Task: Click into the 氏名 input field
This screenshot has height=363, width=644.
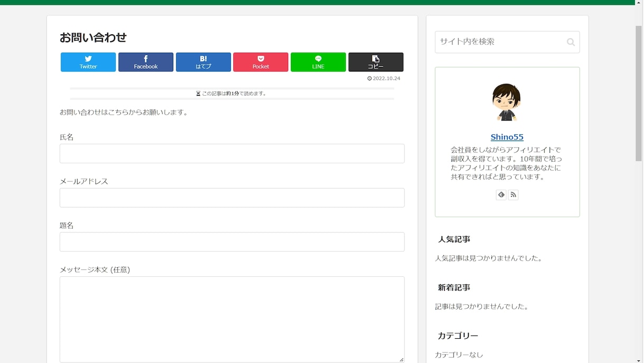Action: [x=232, y=153]
